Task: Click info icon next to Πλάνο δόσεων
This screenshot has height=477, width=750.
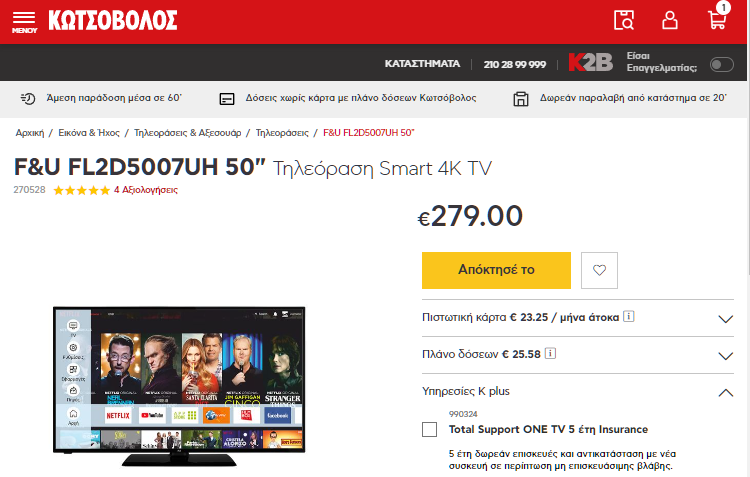Action: point(550,354)
